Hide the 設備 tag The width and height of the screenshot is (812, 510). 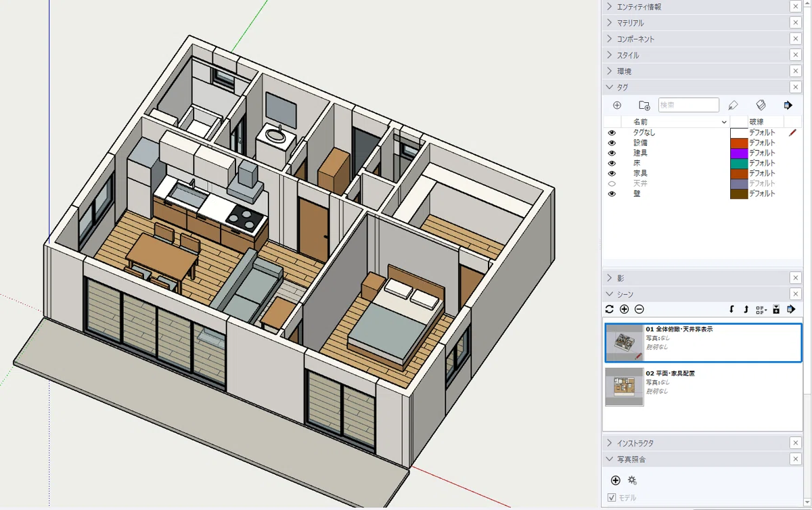coord(612,143)
